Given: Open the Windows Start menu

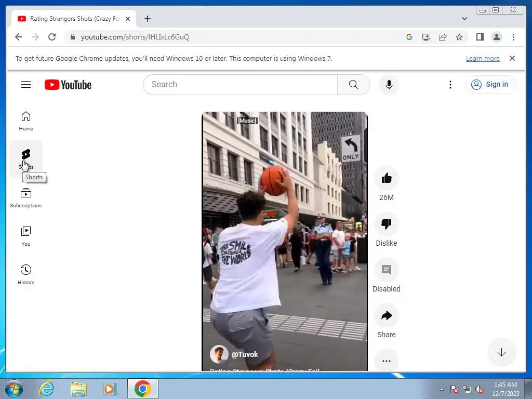Looking at the screenshot, I should (x=14, y=389).
